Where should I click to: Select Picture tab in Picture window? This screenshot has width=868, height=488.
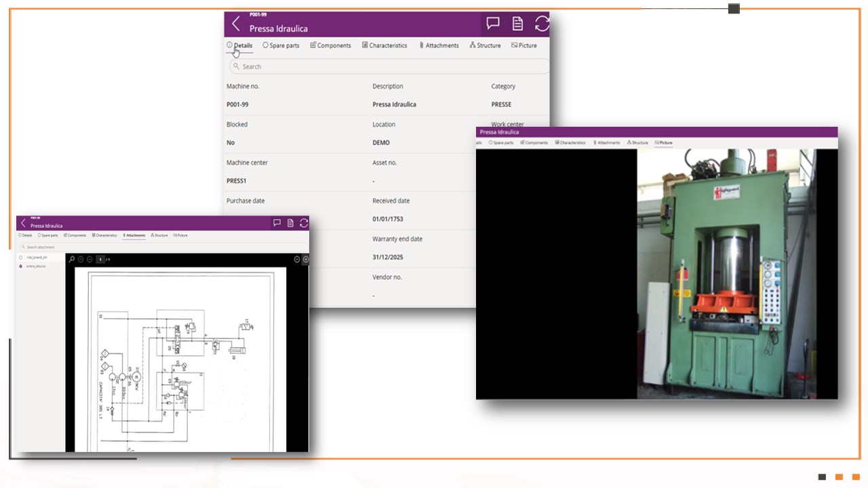tap(664, 143)
